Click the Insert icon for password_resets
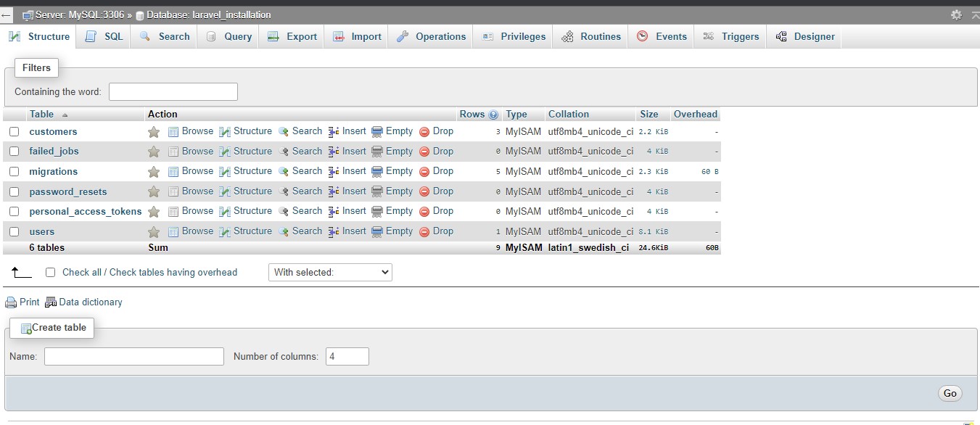 [334, 191]
